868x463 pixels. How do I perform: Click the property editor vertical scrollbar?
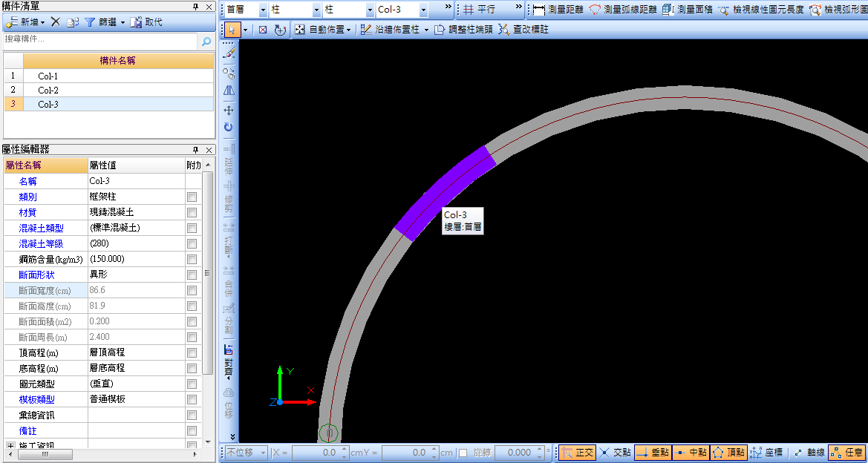(x=208, y=272)
